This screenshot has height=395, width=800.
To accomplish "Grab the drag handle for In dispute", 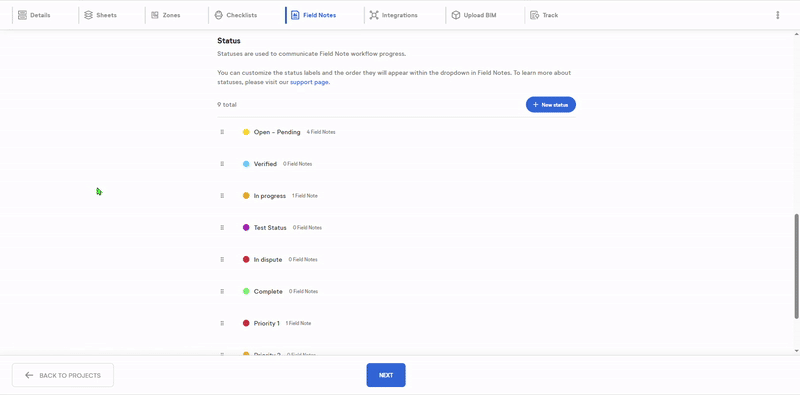I will [x=222, y=259].
